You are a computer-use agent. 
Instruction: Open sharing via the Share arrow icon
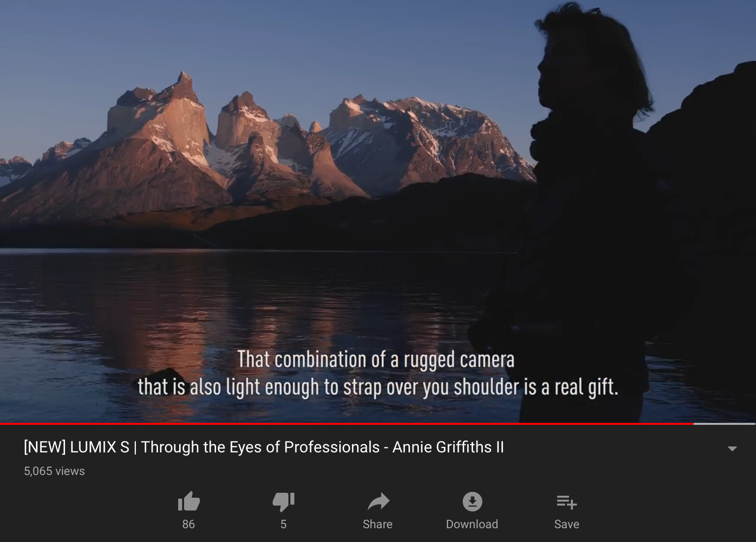378,502
